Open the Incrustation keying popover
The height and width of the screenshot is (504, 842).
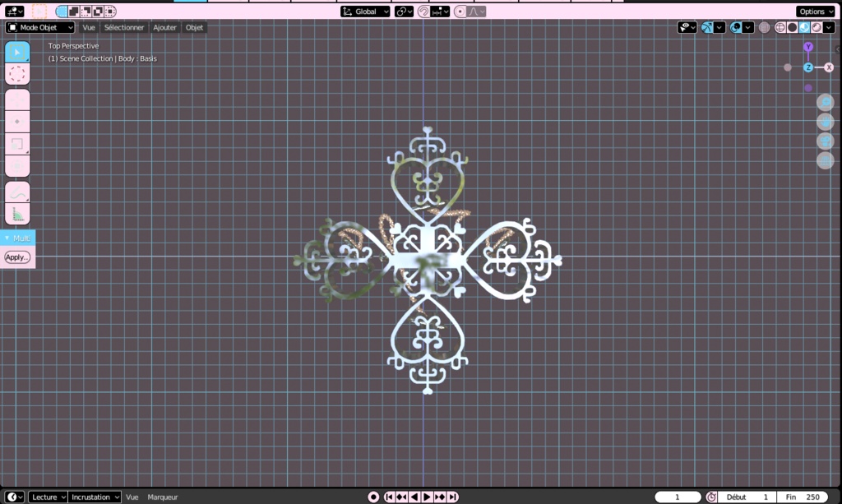pos(95,497)
